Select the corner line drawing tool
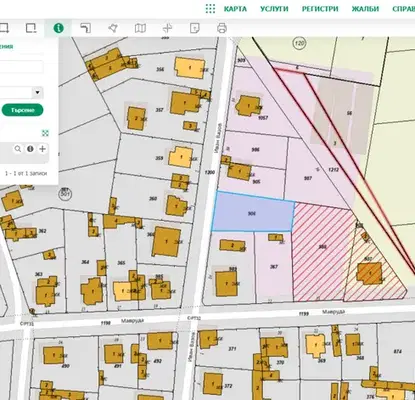415x400 pixels. point(86,28)
